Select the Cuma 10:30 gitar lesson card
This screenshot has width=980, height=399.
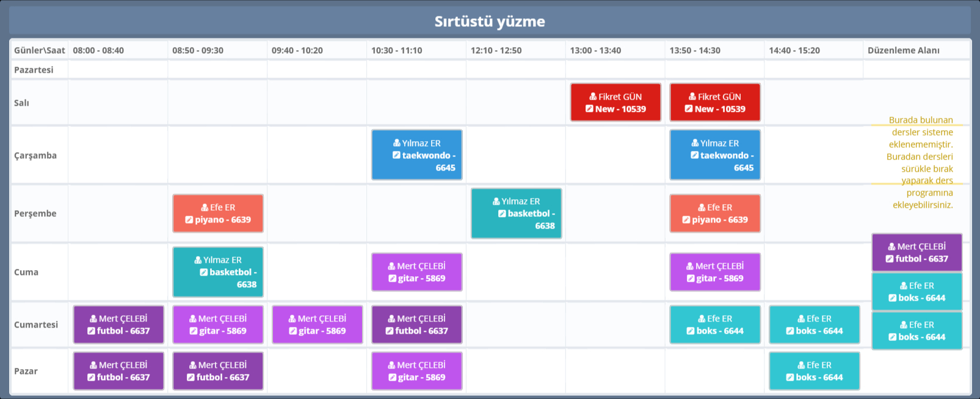point(416,272)
